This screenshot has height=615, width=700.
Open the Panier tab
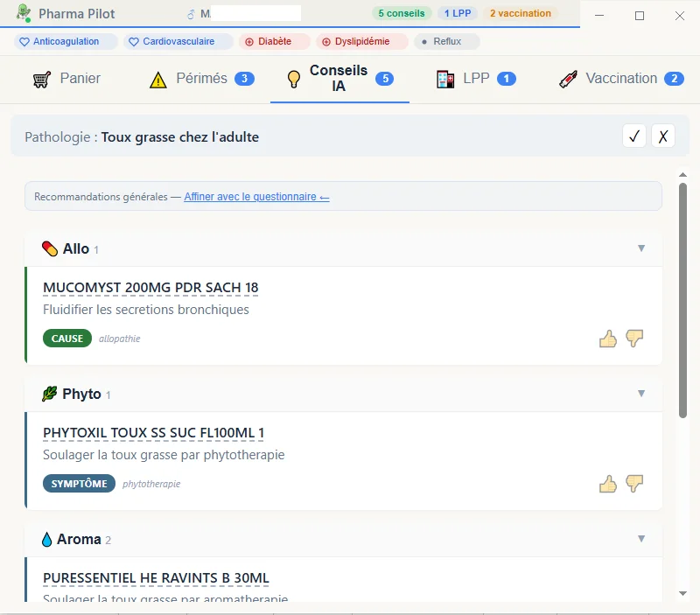coord(67,79)
